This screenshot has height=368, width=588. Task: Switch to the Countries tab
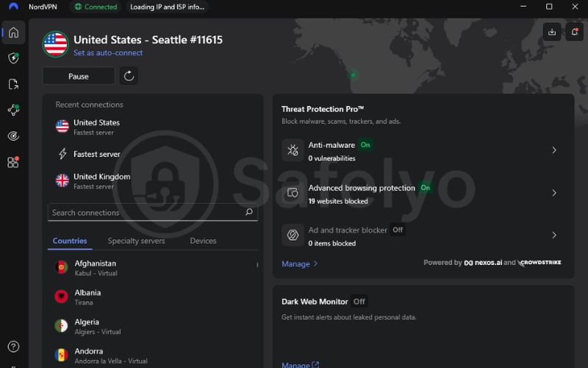(x=70, y=241)
